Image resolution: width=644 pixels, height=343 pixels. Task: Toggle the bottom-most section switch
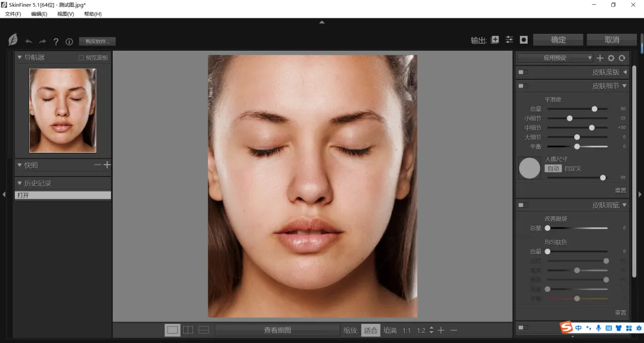click(x=524, y=327)
